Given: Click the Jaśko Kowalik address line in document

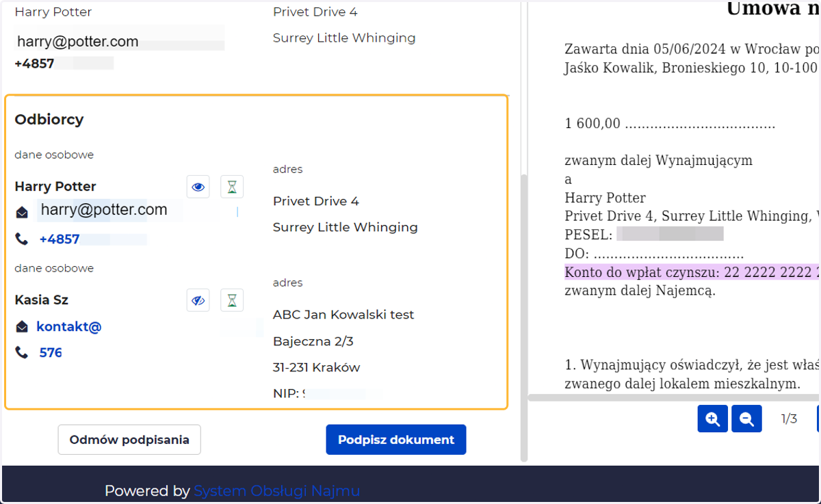Looking at the screenshot, I should [692, 68].
